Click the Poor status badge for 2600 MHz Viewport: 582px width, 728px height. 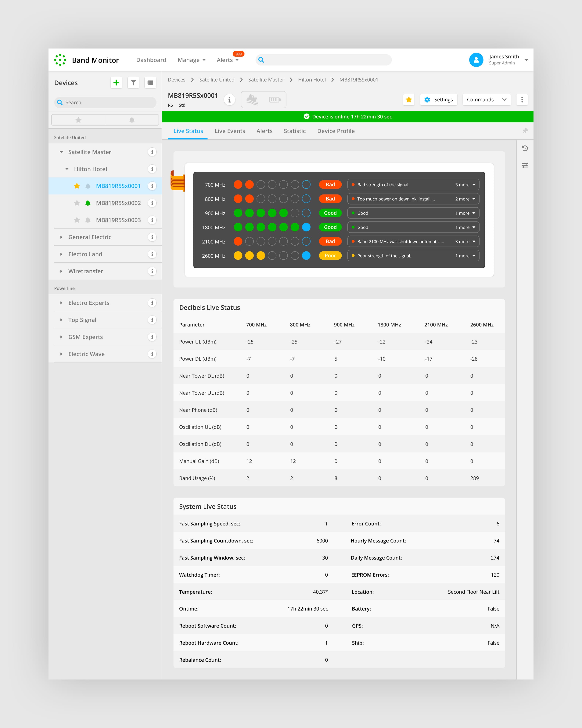coord(330,256)
